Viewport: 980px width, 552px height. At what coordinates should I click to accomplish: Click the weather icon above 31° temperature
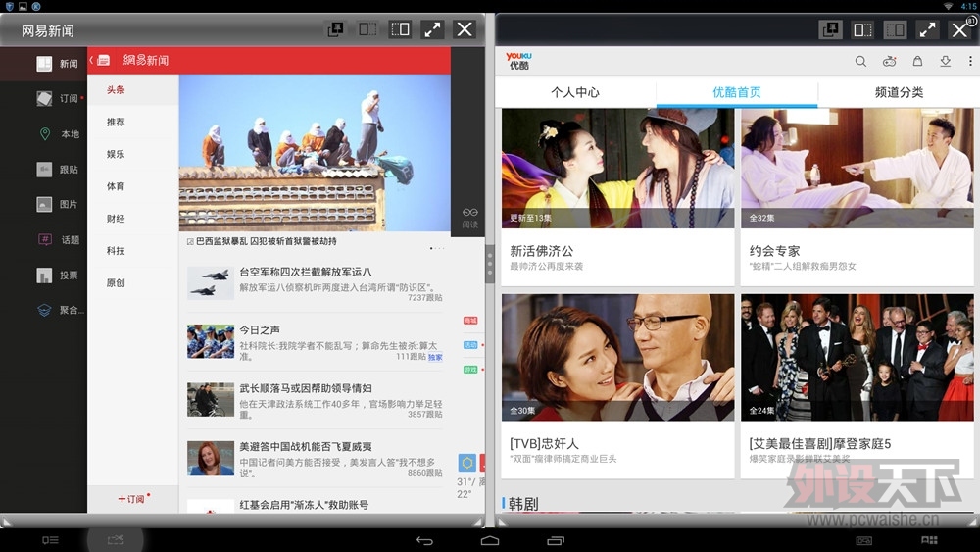pyautogui.click(x=466, y=463)
